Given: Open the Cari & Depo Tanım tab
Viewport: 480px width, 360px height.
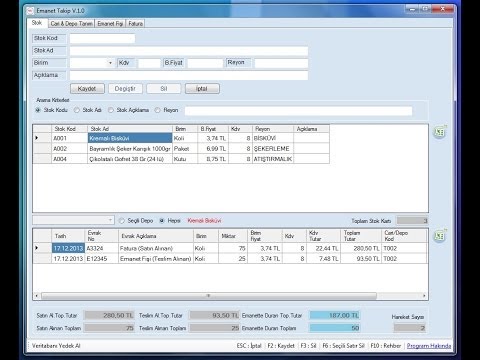Looking at the screenshot, I should 71,24.
